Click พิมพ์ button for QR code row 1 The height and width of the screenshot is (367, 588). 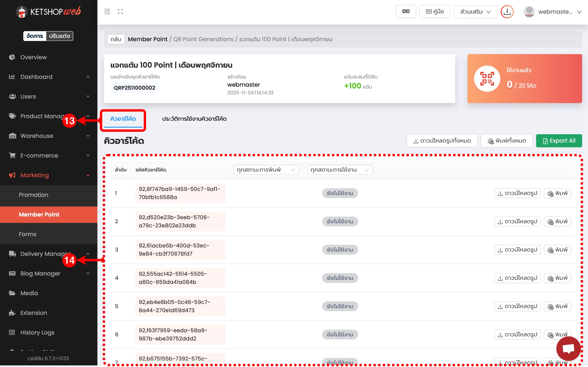click(557, 193)
